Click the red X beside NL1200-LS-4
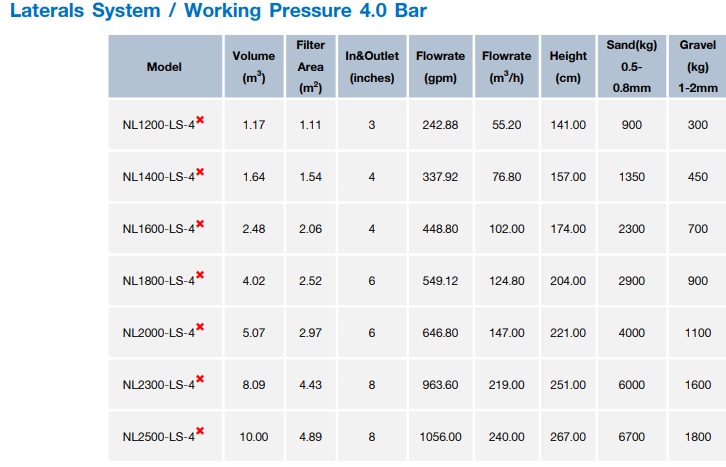The height and width of the screenshot is (467, 726). click(200, 120)
